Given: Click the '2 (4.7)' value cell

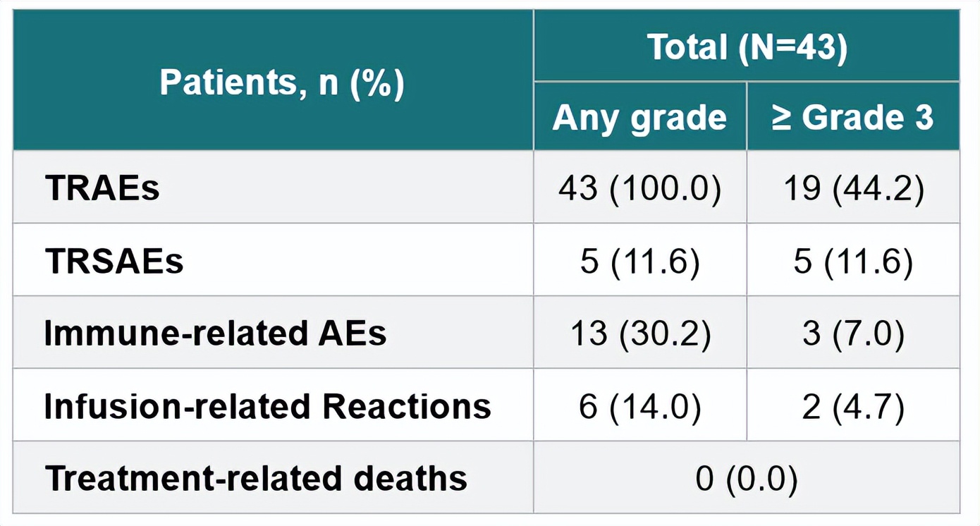Looking at the screenshot, I should tap(853, 407).
